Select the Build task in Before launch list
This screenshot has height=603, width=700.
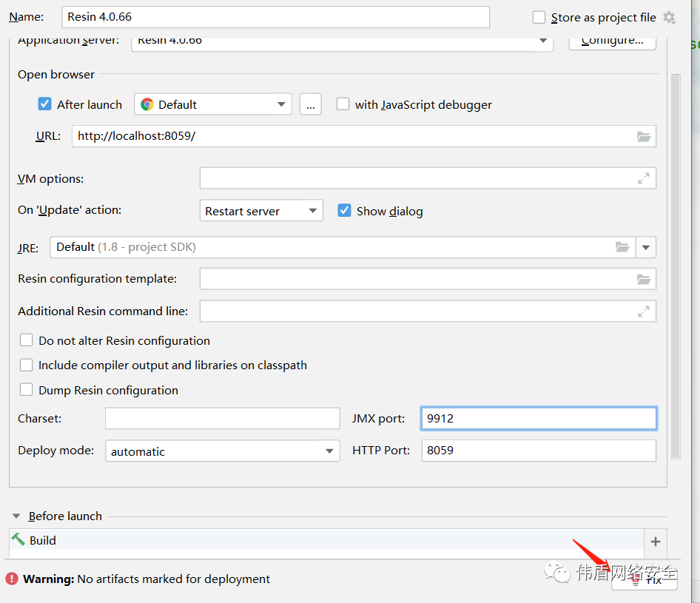(x=326, y=541)
